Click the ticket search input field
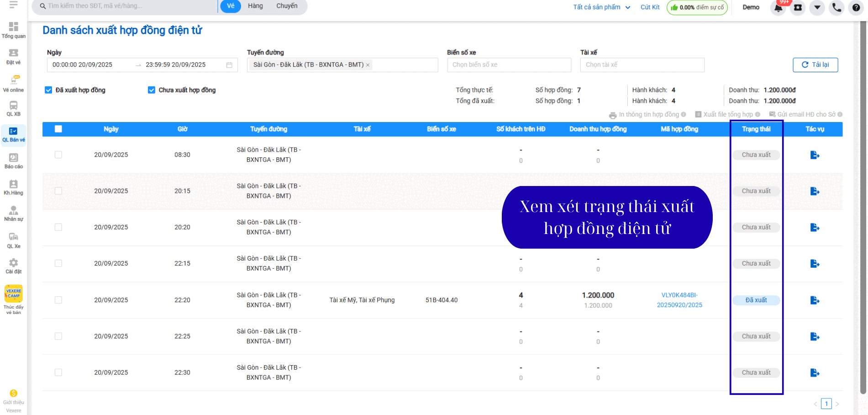Viewport: 868px width, 415px height. 128,6
